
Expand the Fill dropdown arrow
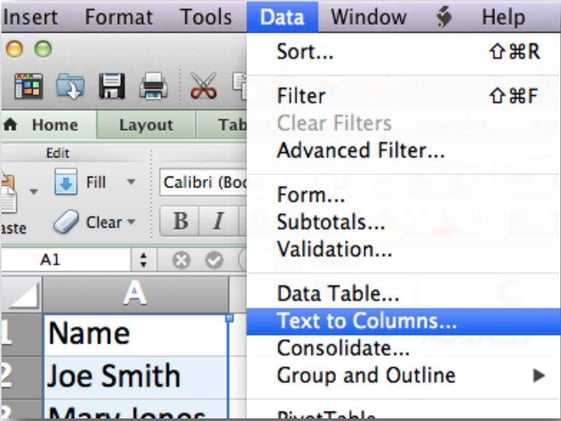coord(131,182)
